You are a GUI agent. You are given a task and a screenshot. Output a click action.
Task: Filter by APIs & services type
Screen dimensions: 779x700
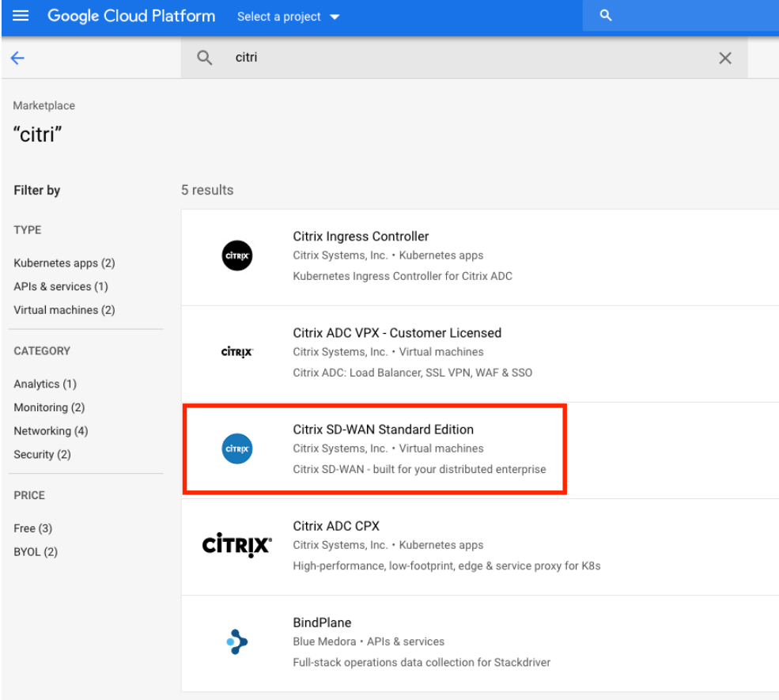point(61,286)
